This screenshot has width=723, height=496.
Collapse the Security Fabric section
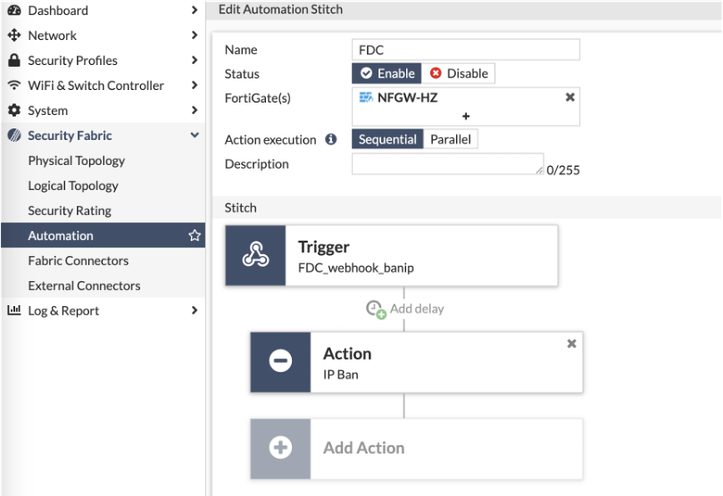(x=194, y=136)
